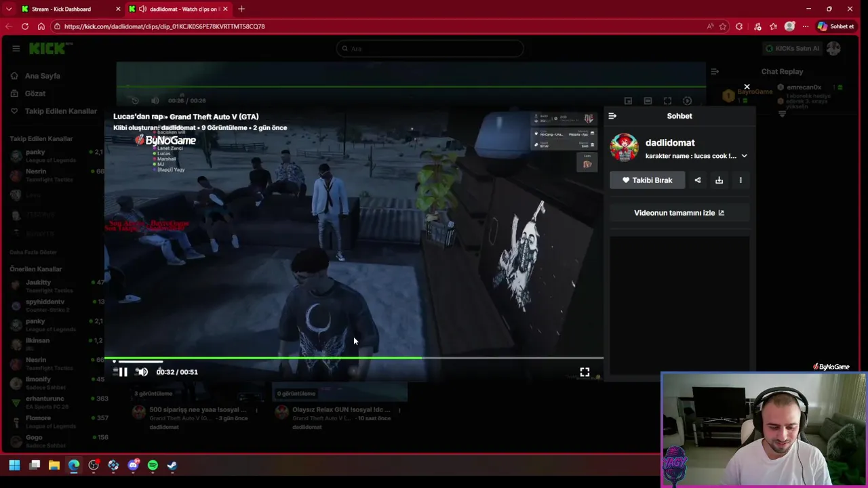Open File Explorer from taskbar

pos(54,465)
